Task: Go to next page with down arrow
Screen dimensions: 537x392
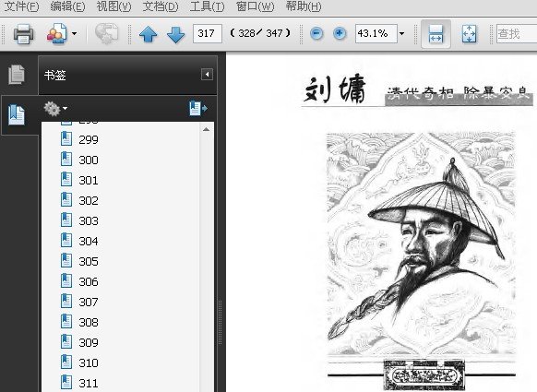Action: point(175,34)
